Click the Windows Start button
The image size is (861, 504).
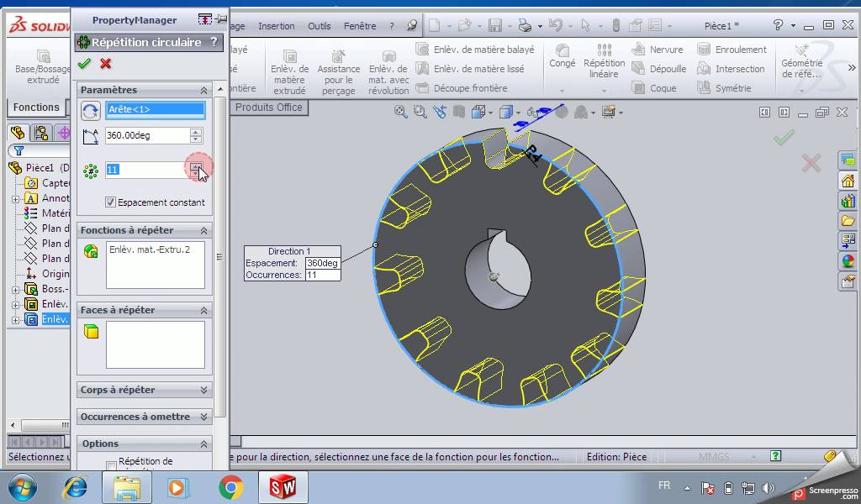(x=23, y=487)
